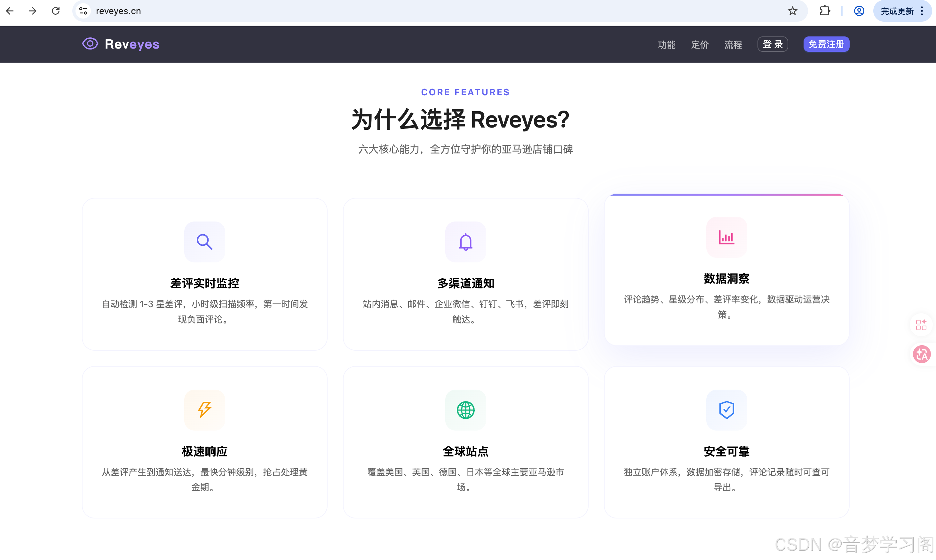Open the pink floating translate icon
Image resolution: width=936 pixels, height=560 pixels.
point(922,354)
